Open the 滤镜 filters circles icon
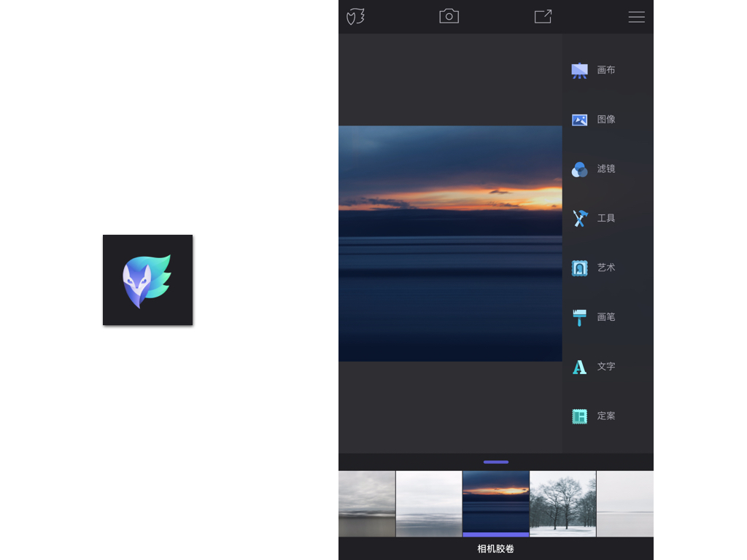This screenshot has height=560, width=747. (579, 169)
